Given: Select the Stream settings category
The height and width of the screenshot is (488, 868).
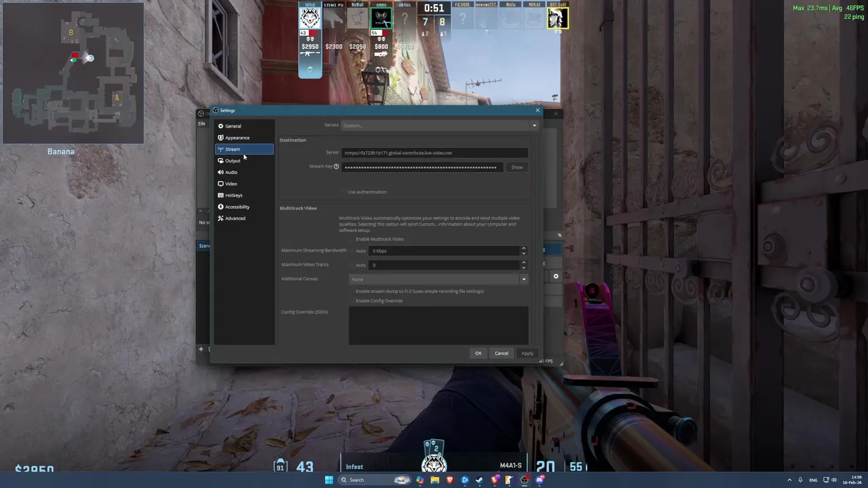Looking at the screenshot, I should click(x=244, y=149).
